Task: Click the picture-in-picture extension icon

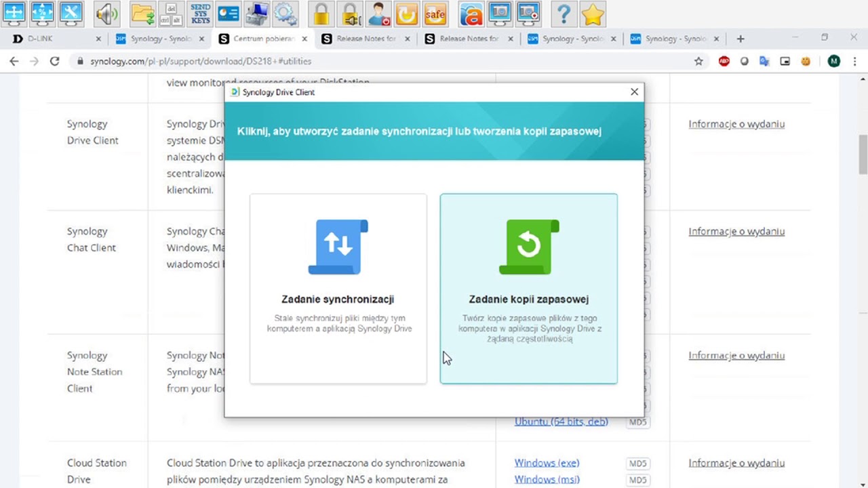Action: pyautogui.click(x=785, y=61)
